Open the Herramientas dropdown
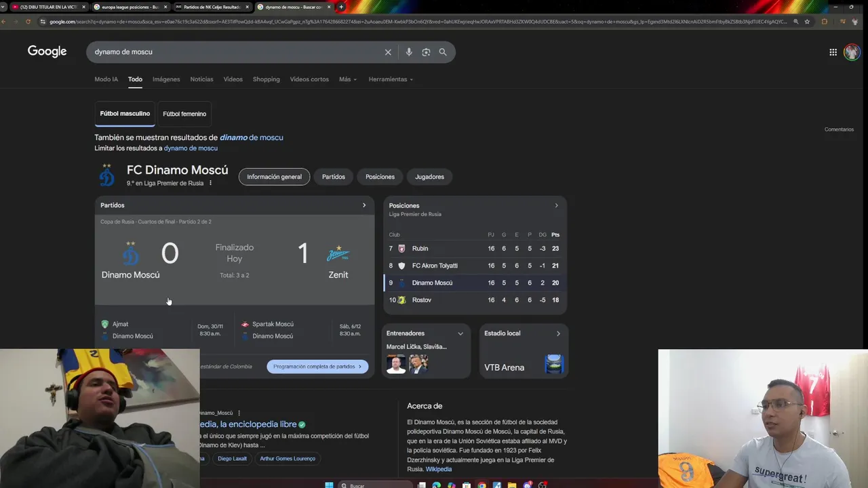Screen dimensions: 868x488 [x=391, y=79]
